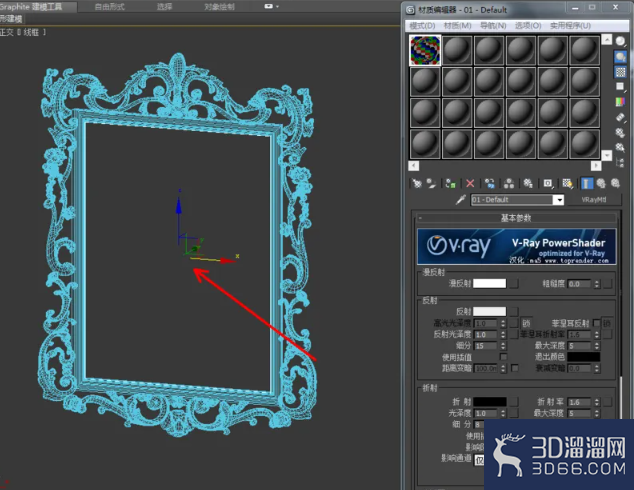Switch to 对象绘制 ribbon tab

pos(220,7)
